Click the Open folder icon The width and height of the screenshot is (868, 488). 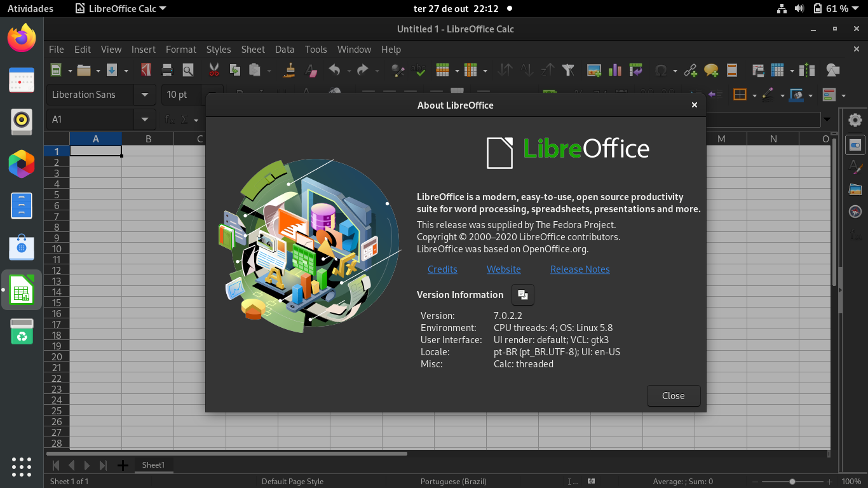(x=84, y=71)
